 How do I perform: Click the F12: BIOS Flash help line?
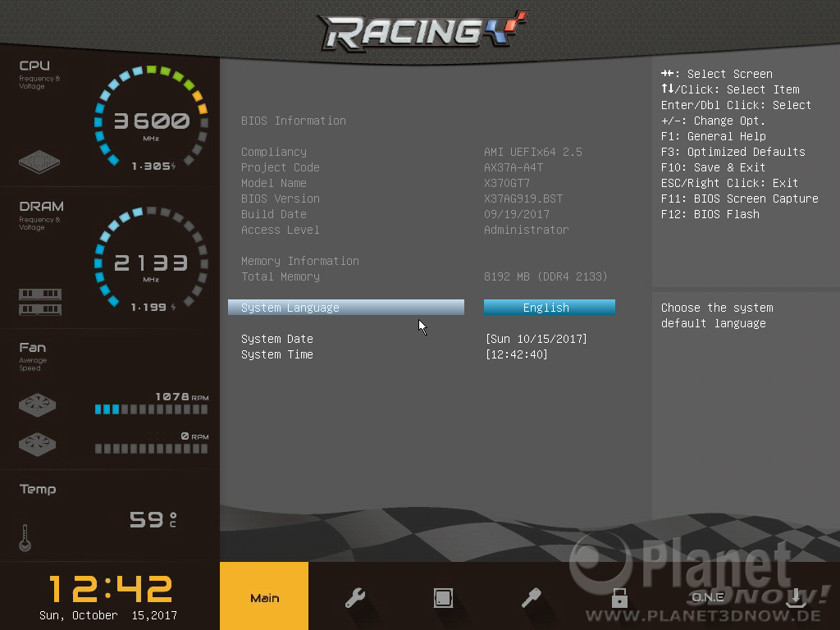[710, 214]
